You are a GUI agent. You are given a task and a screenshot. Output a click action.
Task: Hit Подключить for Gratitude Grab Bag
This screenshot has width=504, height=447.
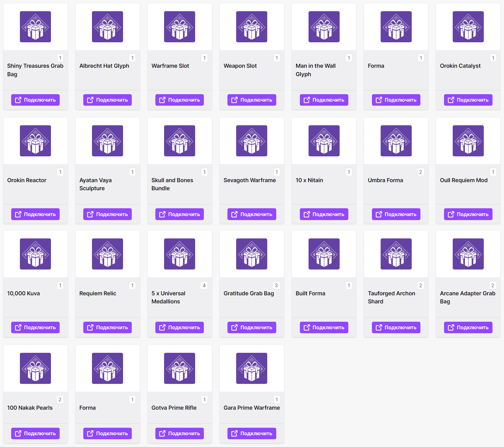coord(252,327)
